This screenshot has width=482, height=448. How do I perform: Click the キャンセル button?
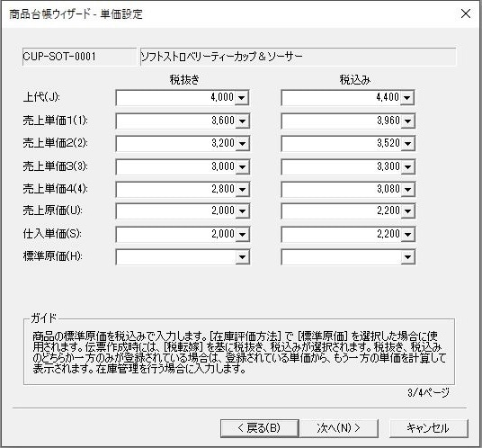click(429, 428)
